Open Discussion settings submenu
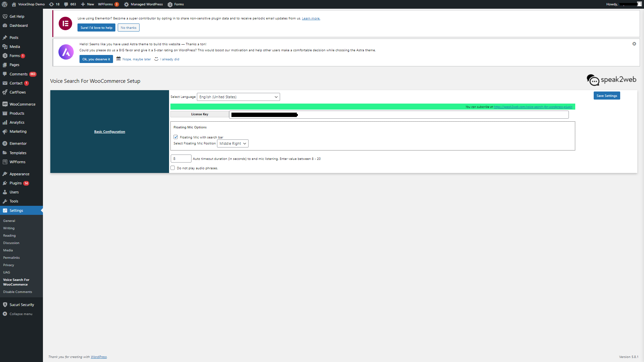This screenshot has width=644, height=362. point(11,243)
